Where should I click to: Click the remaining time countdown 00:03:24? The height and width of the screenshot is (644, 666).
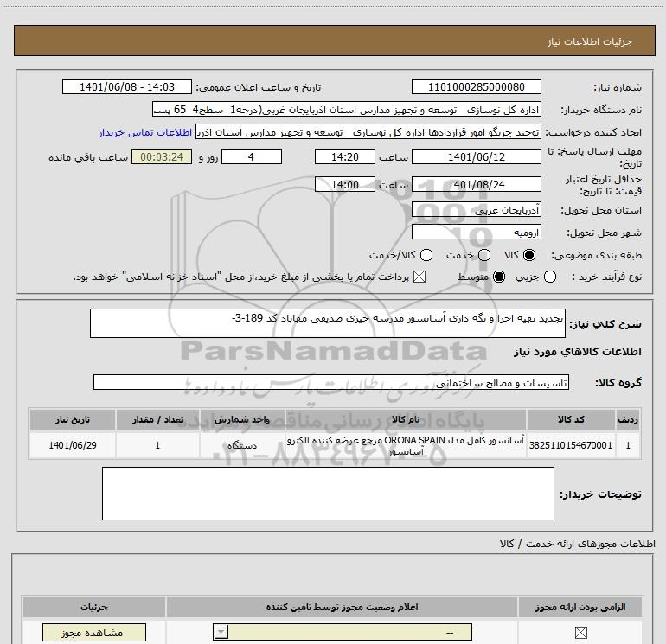pos(162,157)
